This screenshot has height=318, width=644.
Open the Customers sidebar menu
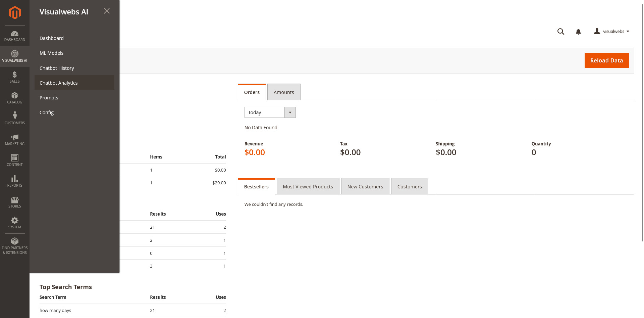[x=15, y=119]
